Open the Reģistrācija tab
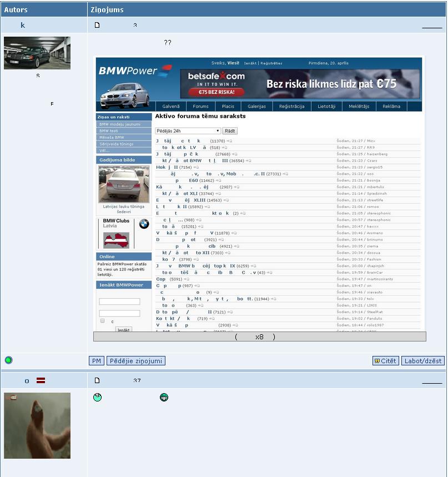The height and width of the screenshot is (477, 448). pyautogui.click(x=291, y=106)
